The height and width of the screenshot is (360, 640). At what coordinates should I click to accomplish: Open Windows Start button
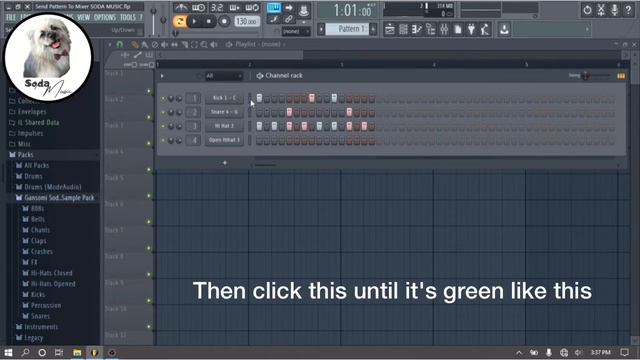(x=8, y=352)
